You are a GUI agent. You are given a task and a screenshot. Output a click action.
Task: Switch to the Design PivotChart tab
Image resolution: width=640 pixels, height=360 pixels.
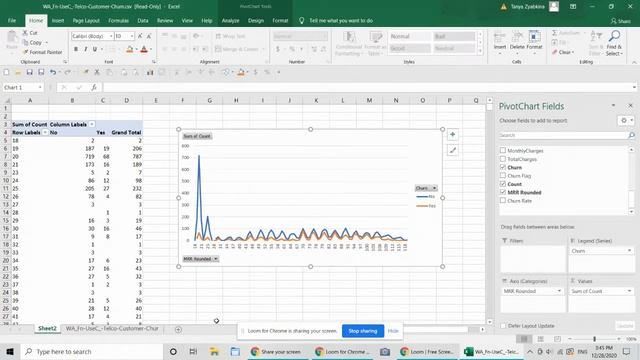point(256,20)
